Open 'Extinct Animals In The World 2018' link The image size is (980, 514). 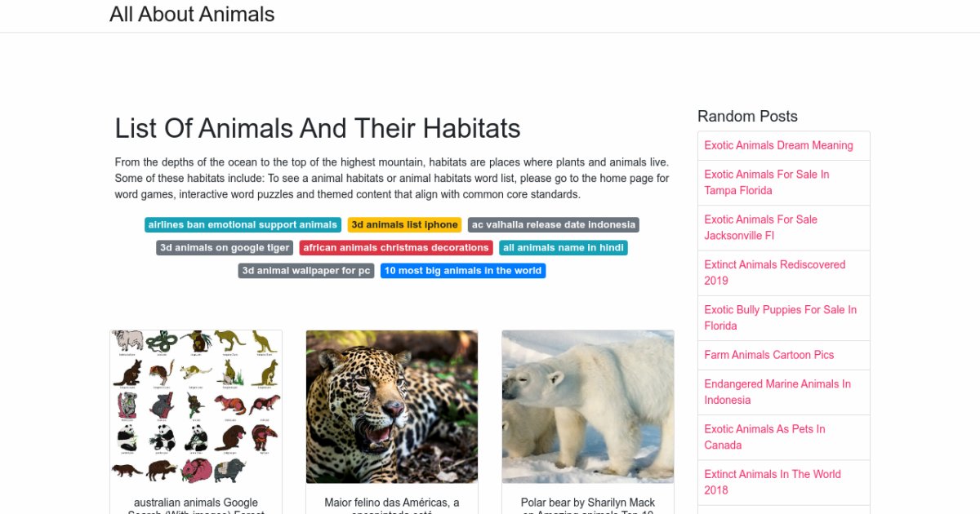[x=772, y=481]
